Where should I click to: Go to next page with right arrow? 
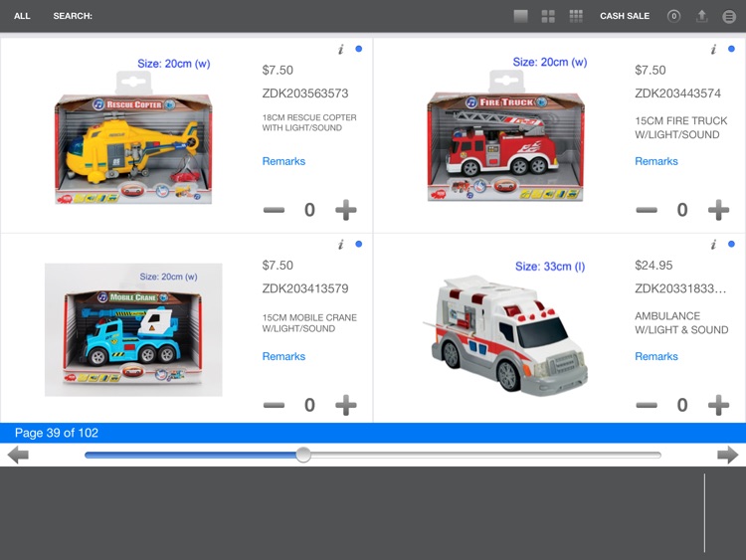(727, 455)
